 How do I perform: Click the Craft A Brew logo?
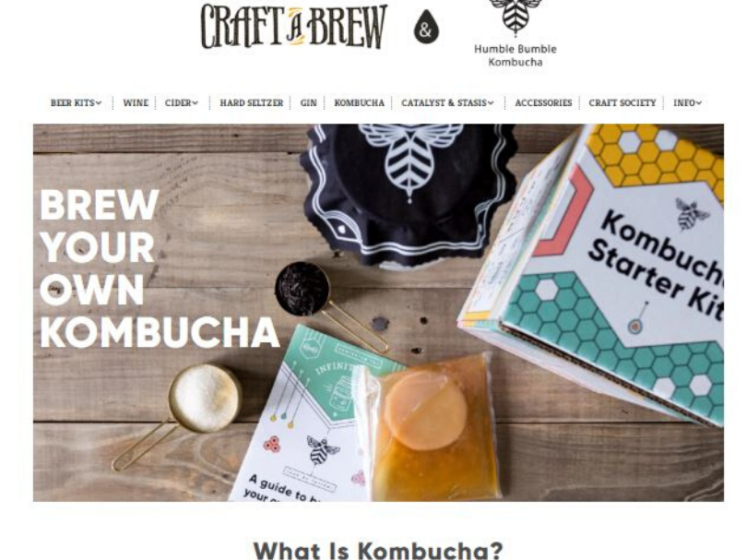tap(293, 26)
